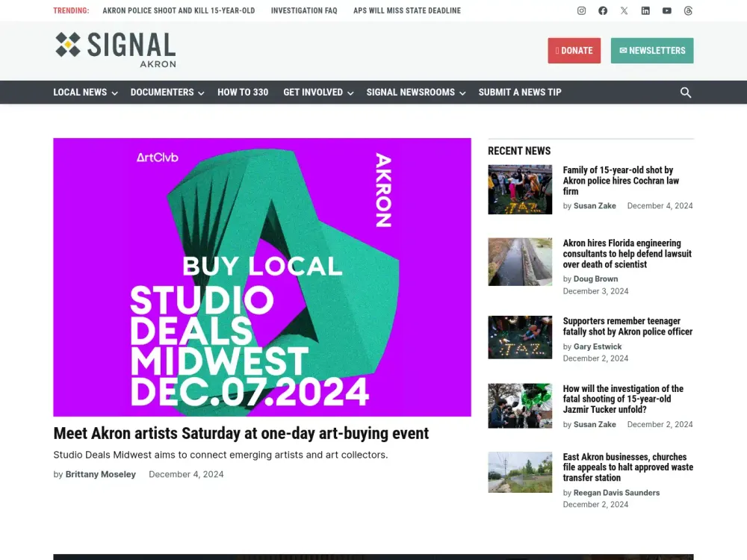Open Signal Akron's Instagram page

point(581,10)
